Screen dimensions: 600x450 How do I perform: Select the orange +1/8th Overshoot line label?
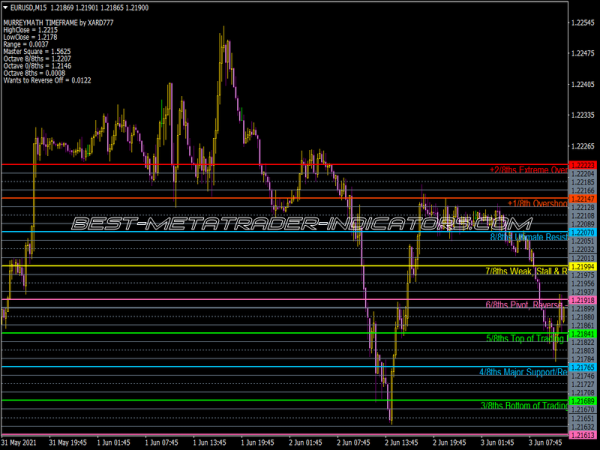tap(536, 203)
